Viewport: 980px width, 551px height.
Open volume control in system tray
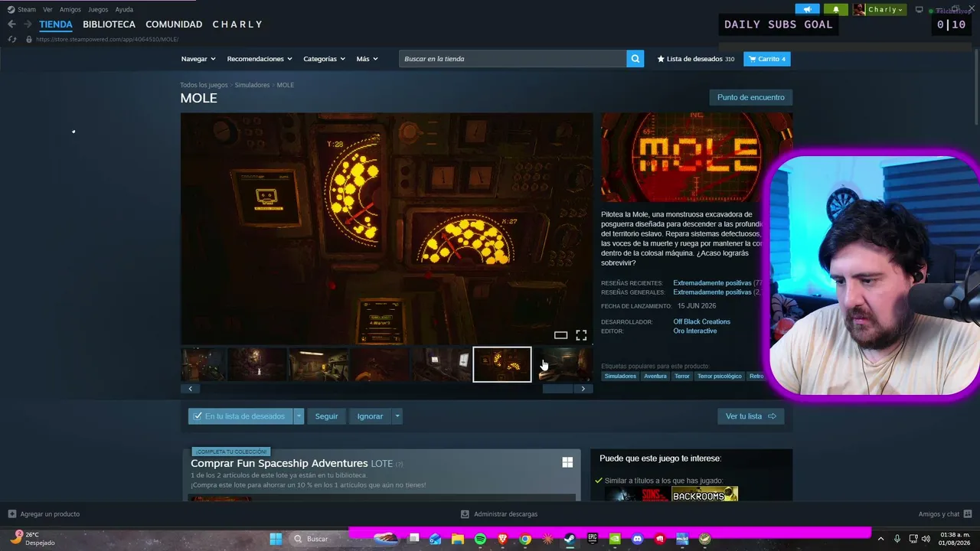(926, 539)
